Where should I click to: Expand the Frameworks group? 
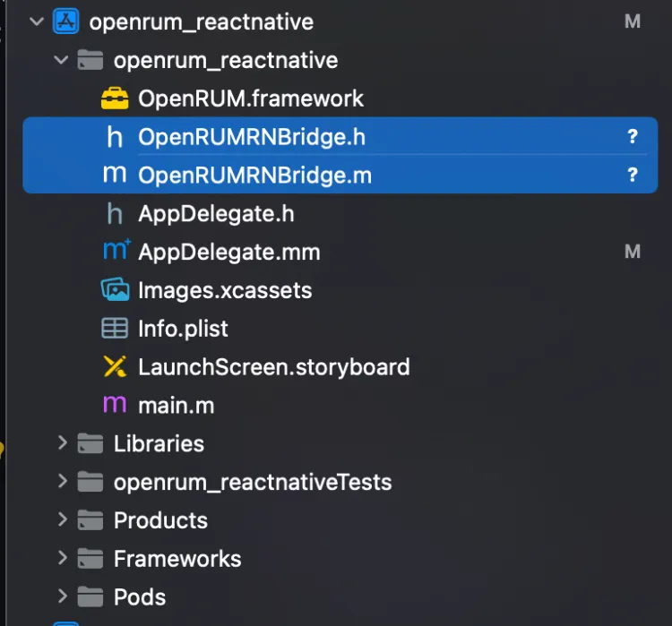[x=62, y=559]
